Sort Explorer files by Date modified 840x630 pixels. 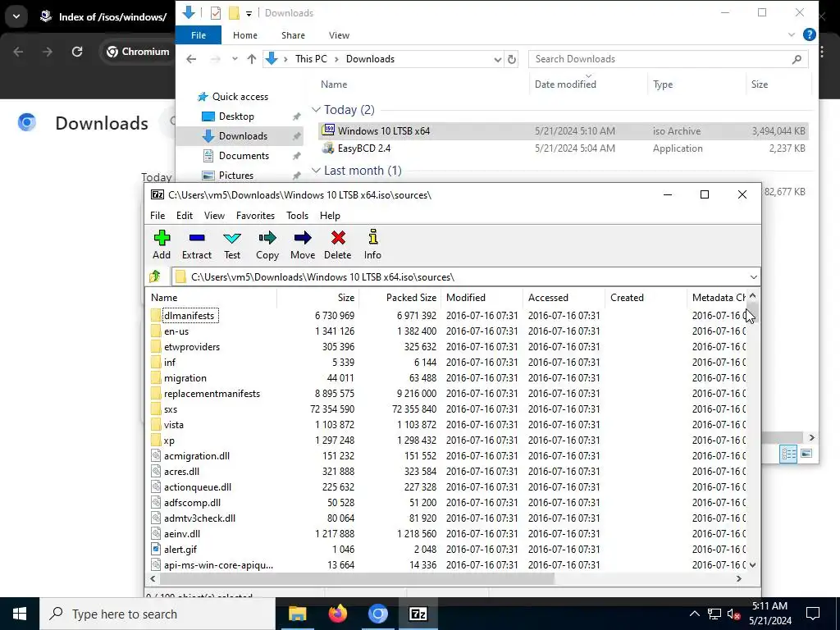click(x=565, y=84)
